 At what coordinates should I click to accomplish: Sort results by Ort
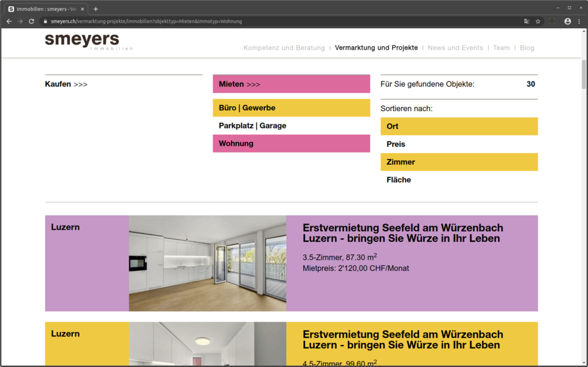459,126
